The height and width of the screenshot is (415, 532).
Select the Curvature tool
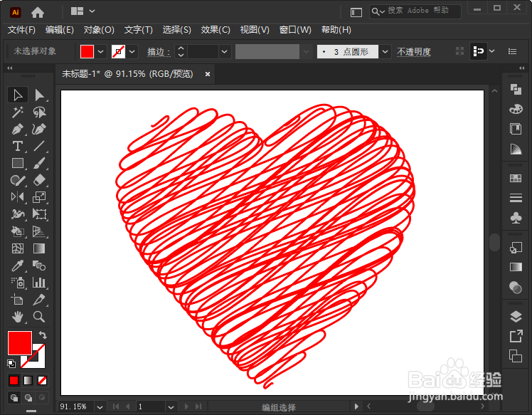pos(39,130)
